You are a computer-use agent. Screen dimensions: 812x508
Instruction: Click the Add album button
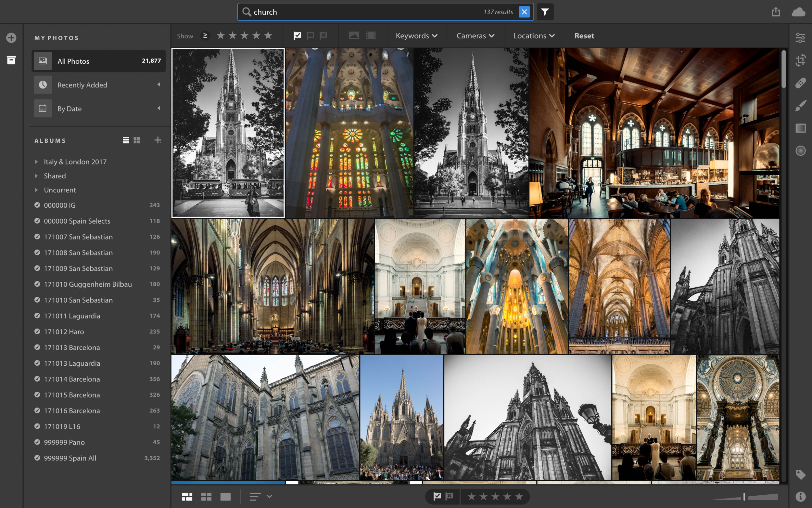(157, 140)
